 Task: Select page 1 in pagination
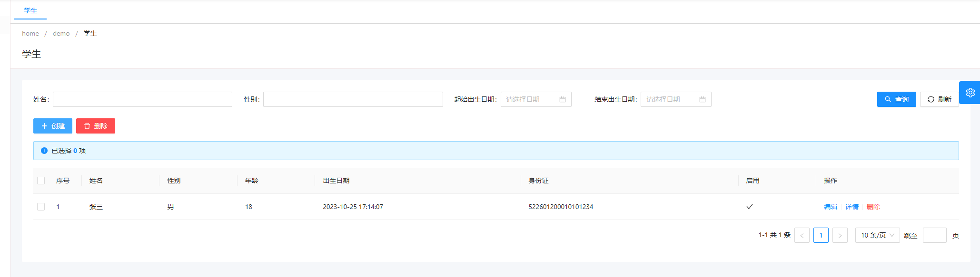pos(821,235)
